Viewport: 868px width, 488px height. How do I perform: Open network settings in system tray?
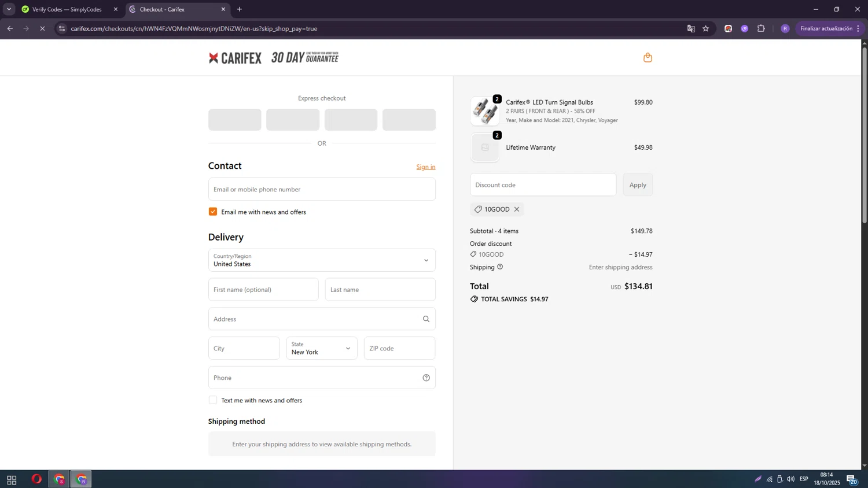769,479
